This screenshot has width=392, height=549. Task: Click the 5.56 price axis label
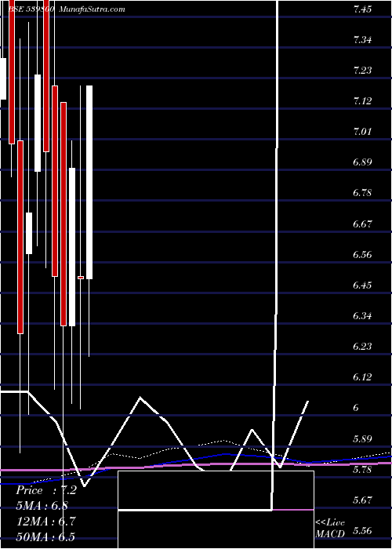pos(362,531)
